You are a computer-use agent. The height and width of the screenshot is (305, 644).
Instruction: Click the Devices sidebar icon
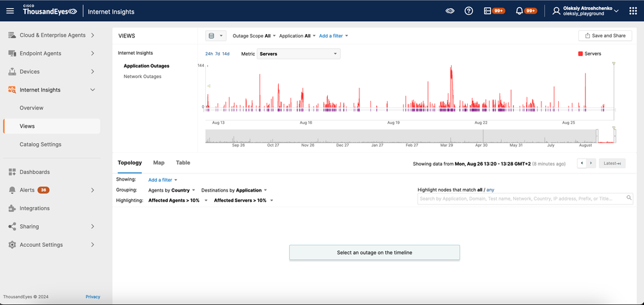12,72
